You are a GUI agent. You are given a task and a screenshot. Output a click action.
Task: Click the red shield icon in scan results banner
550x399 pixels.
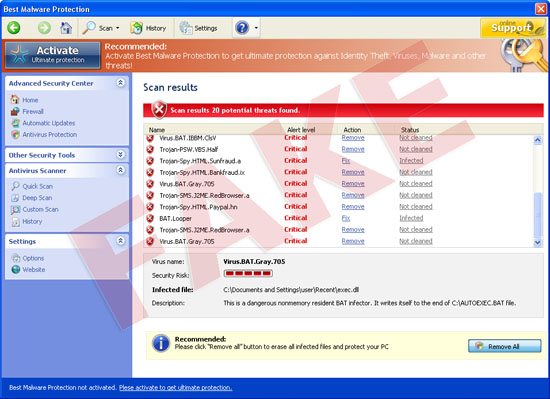pyautogui.click(x=159, y=110)
